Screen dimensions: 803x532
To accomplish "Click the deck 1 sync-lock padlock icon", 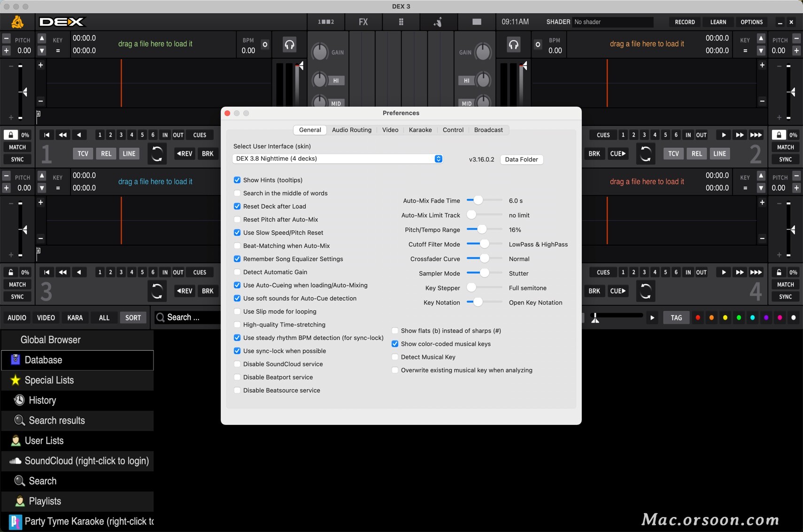I will pos(11,135).
